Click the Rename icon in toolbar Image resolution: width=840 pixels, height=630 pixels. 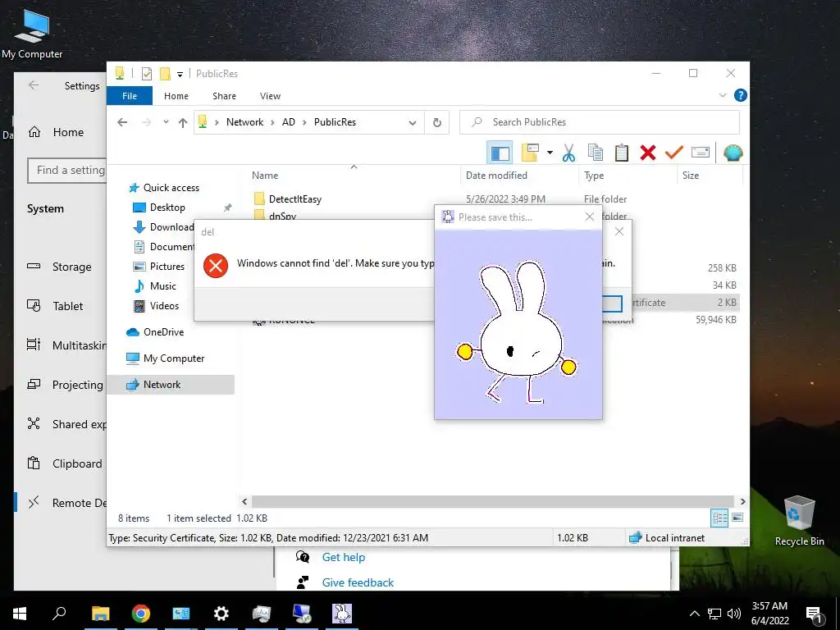[701, 153]
